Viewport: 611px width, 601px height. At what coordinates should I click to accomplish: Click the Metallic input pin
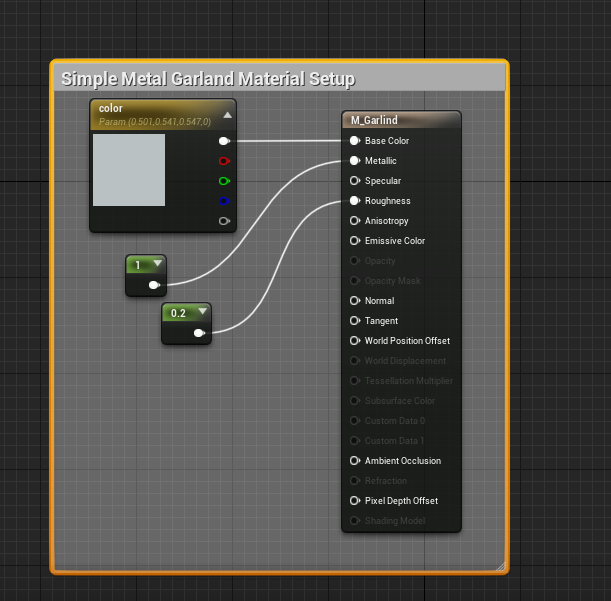point(355,161)
